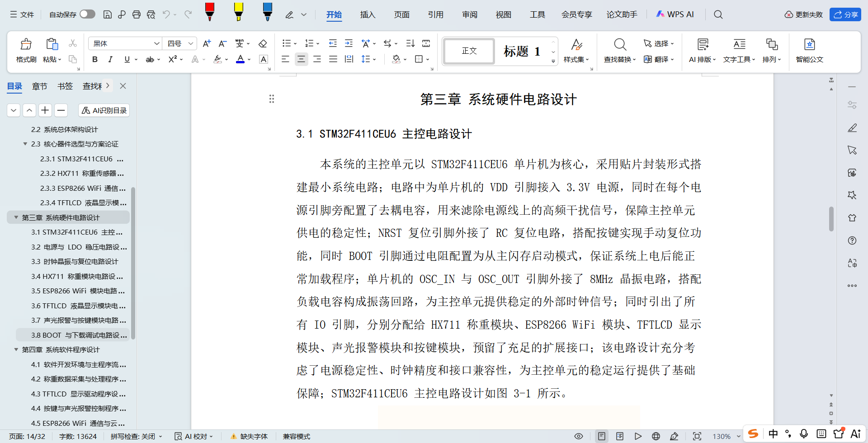Click the 分享 share button
Screen dimensions: 868x443
(845, 14)
